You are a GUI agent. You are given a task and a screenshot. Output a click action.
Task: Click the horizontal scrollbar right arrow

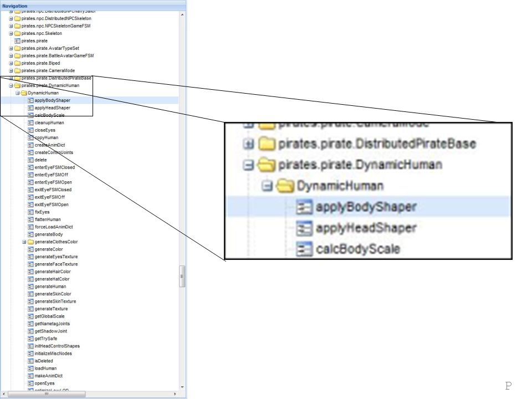pyautogui.click(x=175, y=394)
